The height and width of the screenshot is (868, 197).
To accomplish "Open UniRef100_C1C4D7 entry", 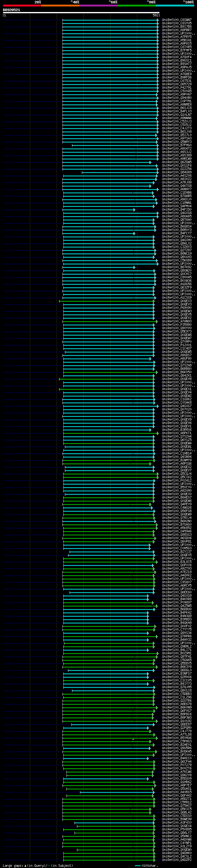I will tap(176, 349).
